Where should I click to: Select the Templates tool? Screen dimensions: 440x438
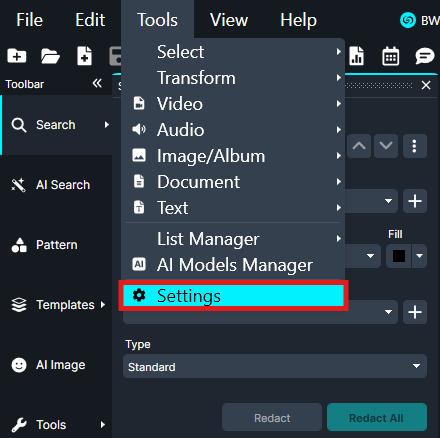point(57,305)
